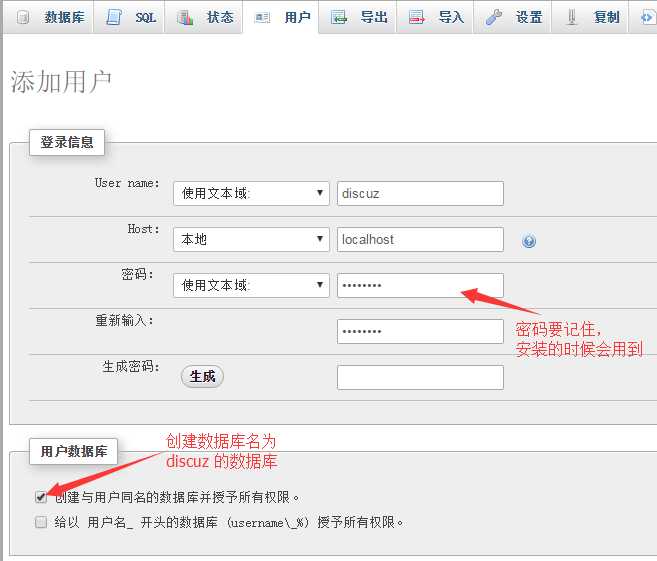Click the 登录信息 section legend
657x561 pixels.
coord(67,142)
